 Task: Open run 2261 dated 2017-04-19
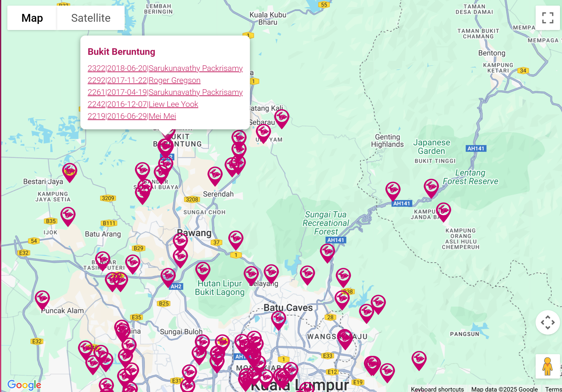click(165, 92)
